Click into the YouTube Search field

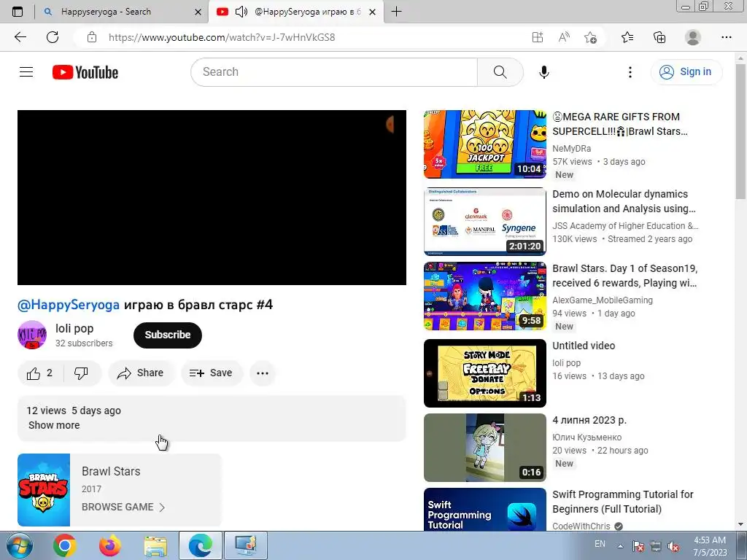click(x=334, y=72)
